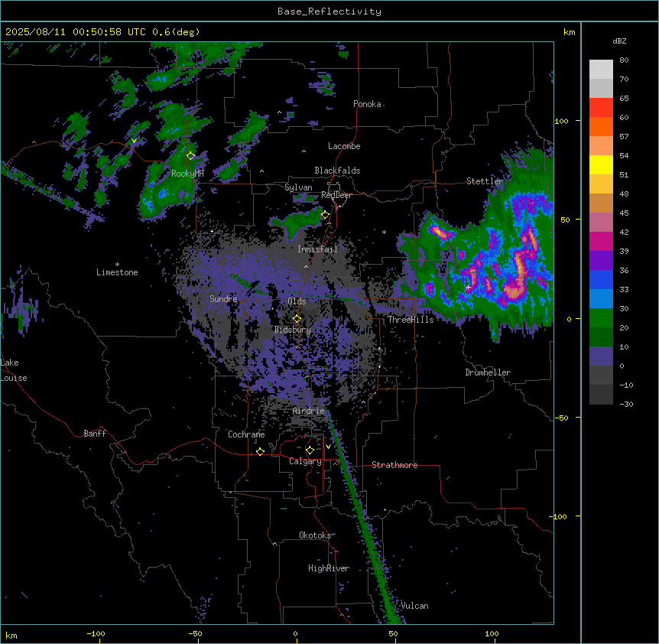Click the yellow diamond marker between Olds and Didsbury
This screenshot has height=644, width=659.
[x=297, y=319]
